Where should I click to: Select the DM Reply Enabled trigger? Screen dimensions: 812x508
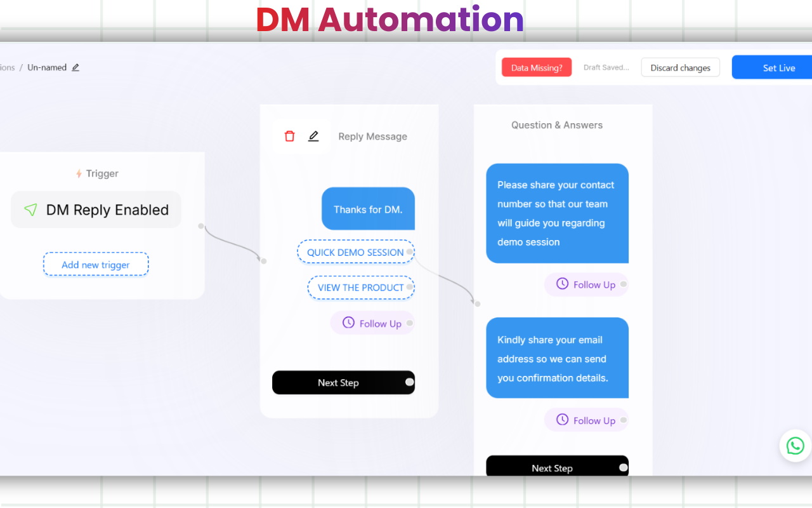[96, 210]
